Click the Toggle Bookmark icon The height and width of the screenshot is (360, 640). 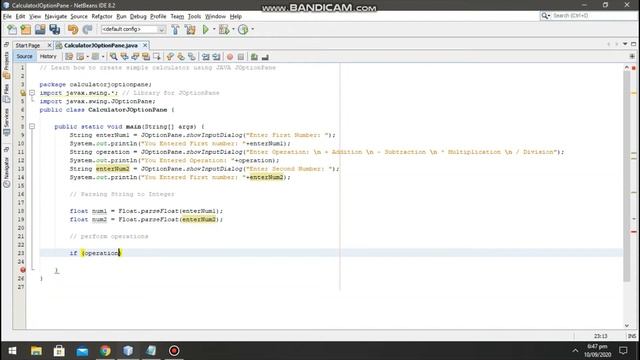pos(191,57)
